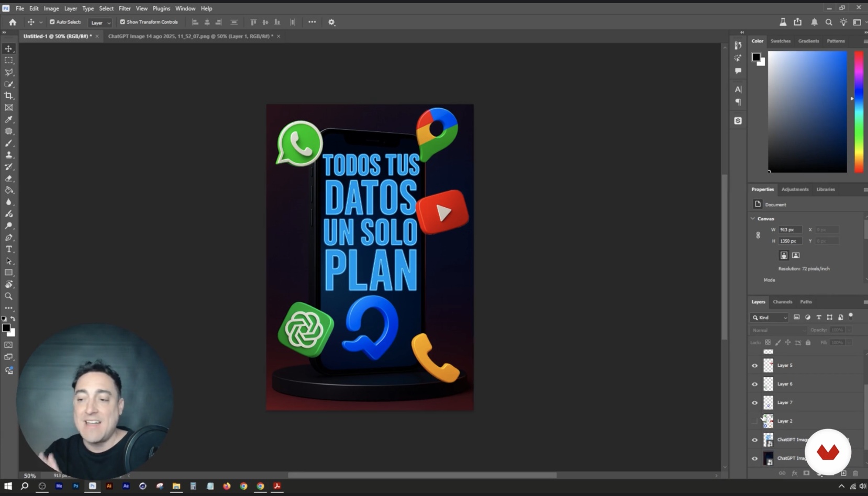
Task: Select the Hand tool
Action: tap(9, 285)
